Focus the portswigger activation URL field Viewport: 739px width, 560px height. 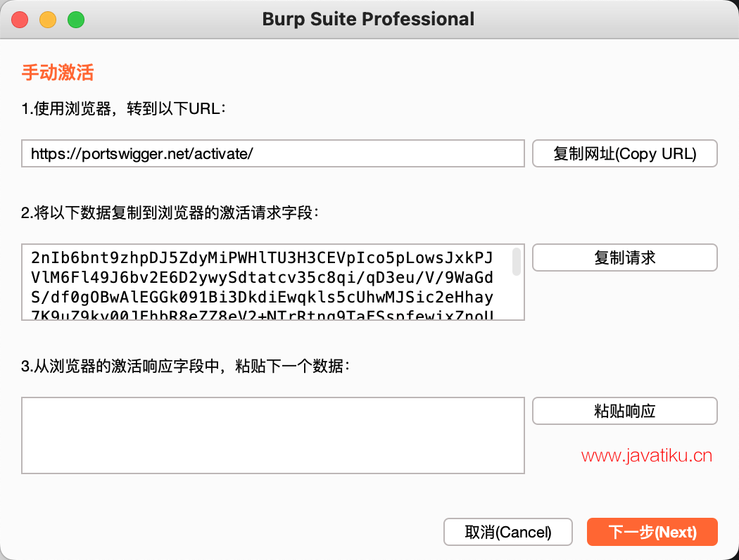tap(273, 153)
